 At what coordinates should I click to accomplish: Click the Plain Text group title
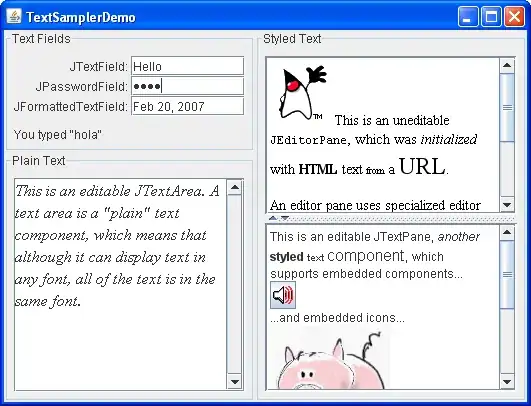tap(39, 161)
